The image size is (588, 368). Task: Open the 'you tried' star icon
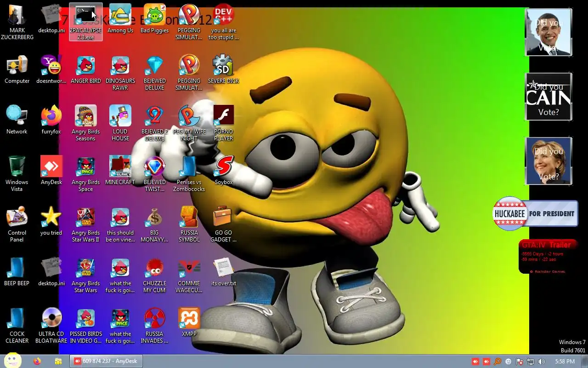(51, 222)
